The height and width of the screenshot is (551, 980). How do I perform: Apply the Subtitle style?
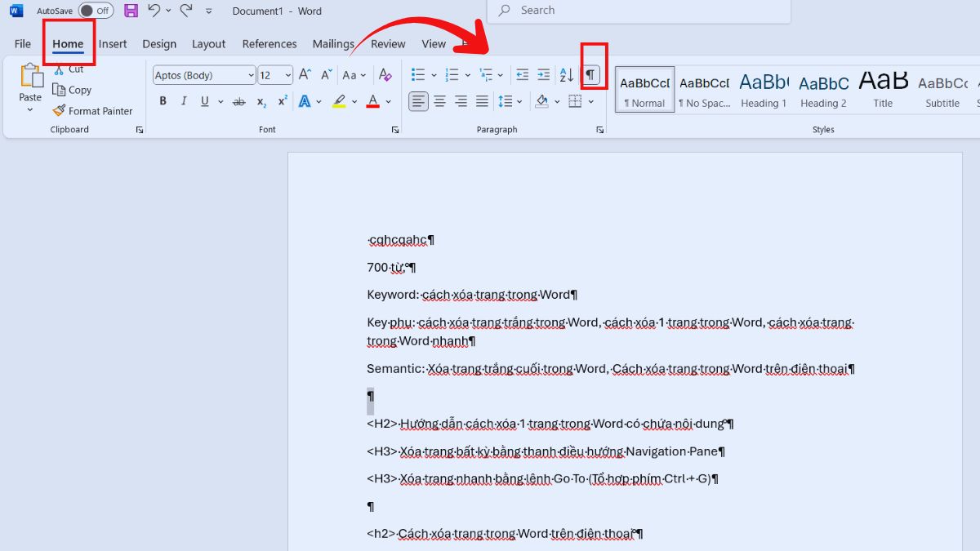[942, 89]
